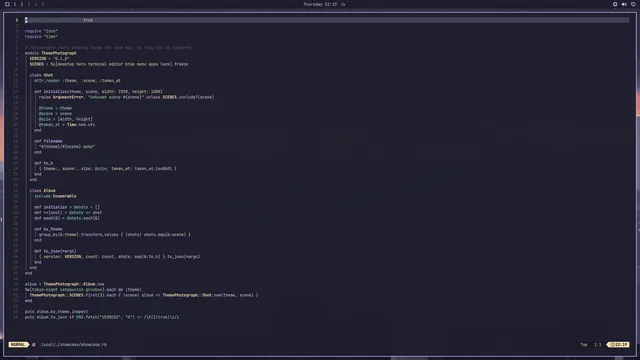Viewport: 640px width, 360px height.
Task: Click the album = ThemePhotograph::Album.new line
Action: (64, 284)
